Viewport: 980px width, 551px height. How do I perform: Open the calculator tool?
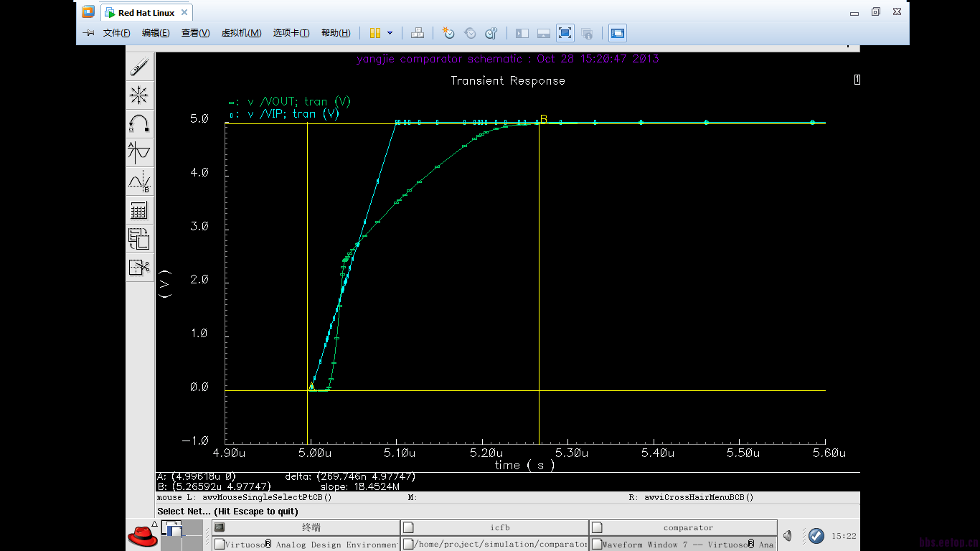[x=139, y=210]
